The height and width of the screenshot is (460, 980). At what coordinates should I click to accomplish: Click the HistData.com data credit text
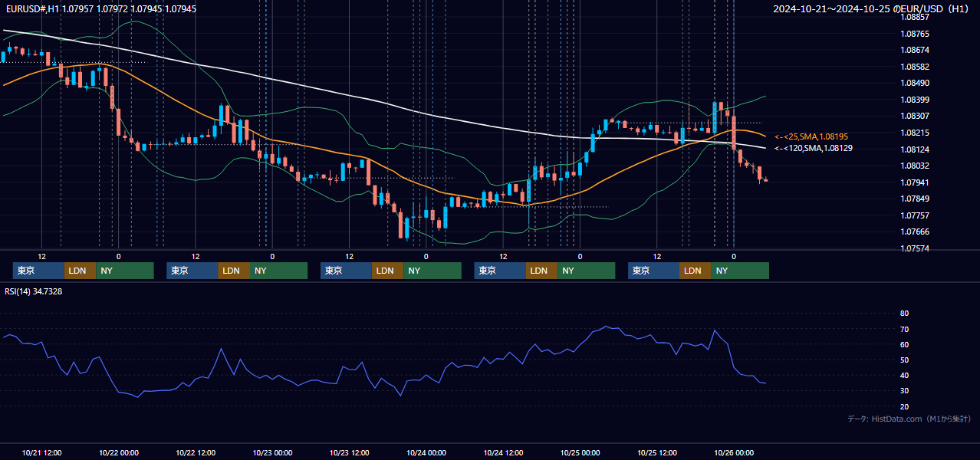(909, 419)
